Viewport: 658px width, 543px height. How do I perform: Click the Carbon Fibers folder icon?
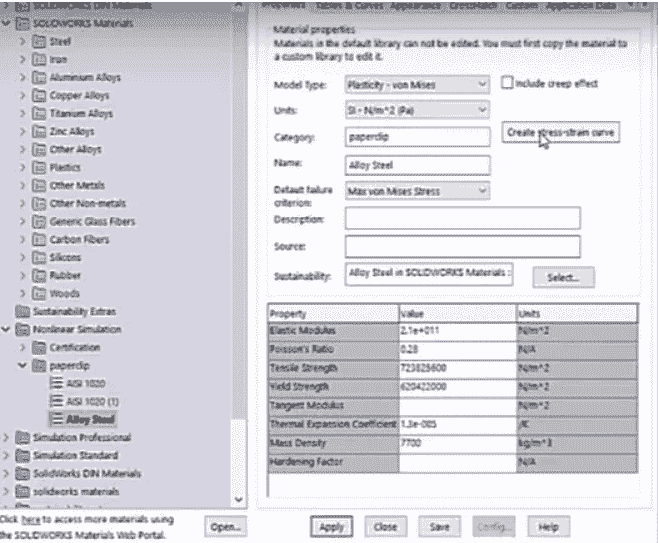tap(39, 240)
